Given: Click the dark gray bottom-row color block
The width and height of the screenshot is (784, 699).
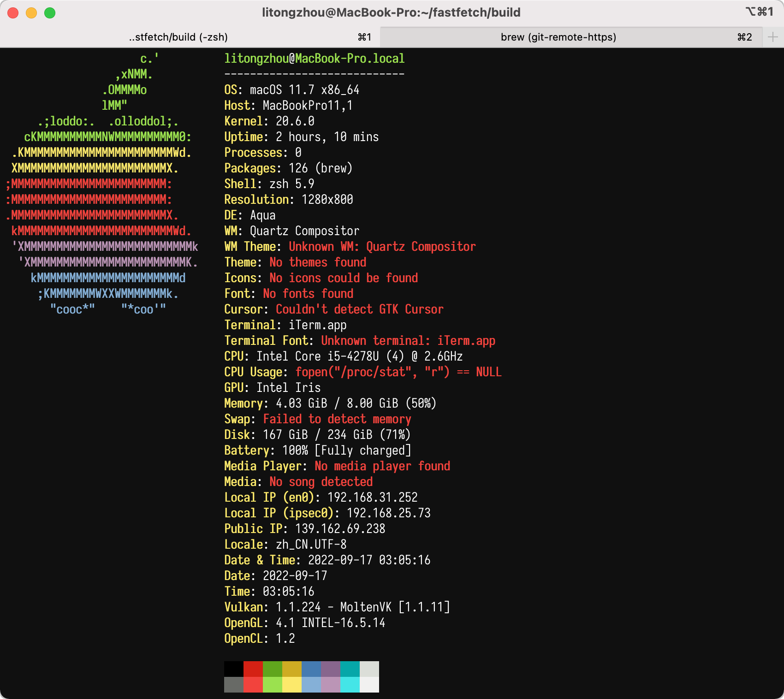Looking at the screenshot, I should (234, 685).
